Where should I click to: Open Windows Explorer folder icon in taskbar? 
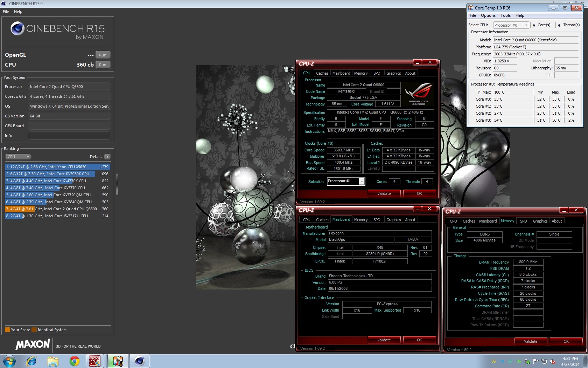(x=53, y=361)
